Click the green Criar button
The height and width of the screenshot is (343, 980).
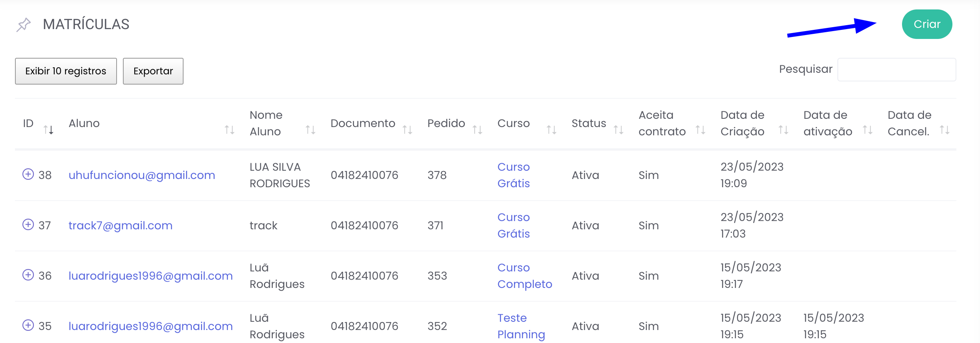coord(927,24)
